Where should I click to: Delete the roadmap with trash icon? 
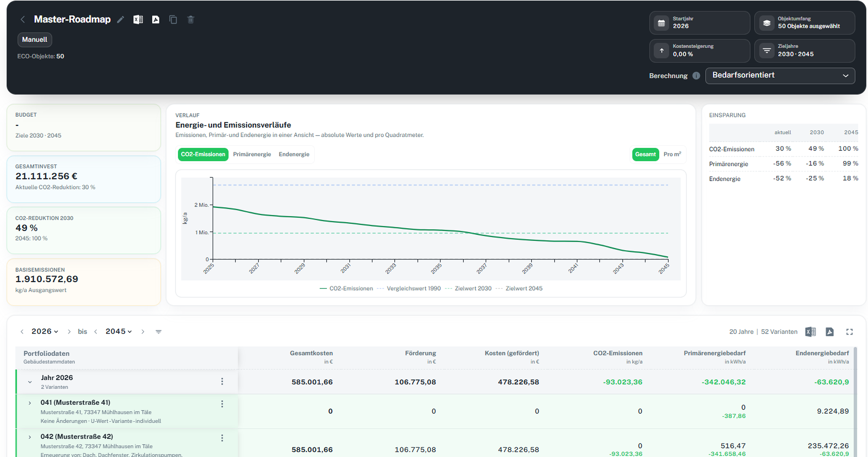[191, 20]
